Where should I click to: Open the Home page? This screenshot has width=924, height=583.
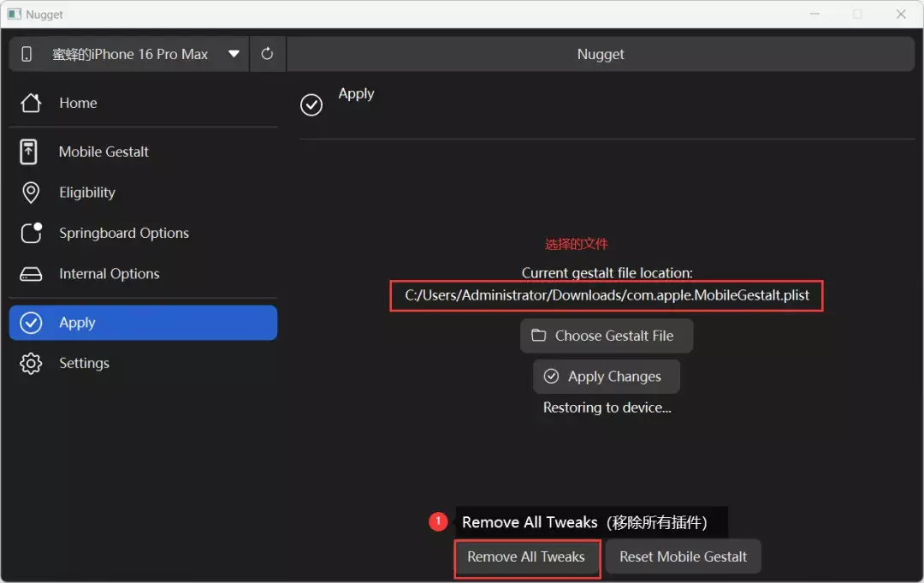point(143,104)
